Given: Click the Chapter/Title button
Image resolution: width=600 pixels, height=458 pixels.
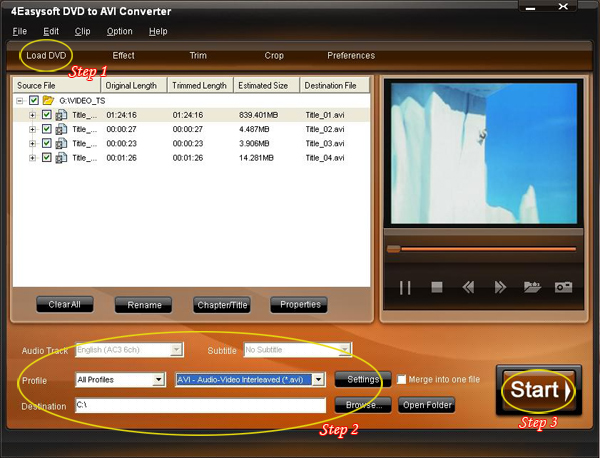Looking at the screenshot, I should click(x=222, y=305).
